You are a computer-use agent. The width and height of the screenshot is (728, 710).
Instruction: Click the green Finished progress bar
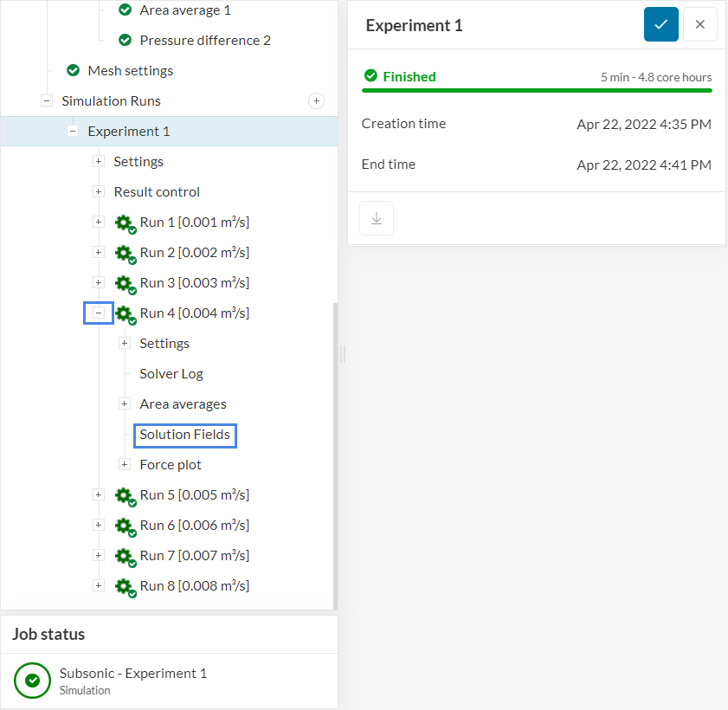[537, 90]
